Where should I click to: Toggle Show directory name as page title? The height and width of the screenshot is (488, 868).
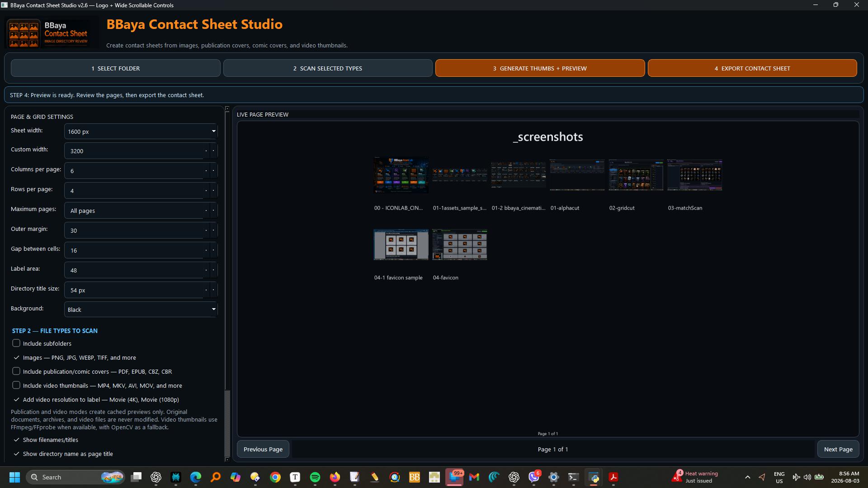pyautogui.click(x=16, y=454)
